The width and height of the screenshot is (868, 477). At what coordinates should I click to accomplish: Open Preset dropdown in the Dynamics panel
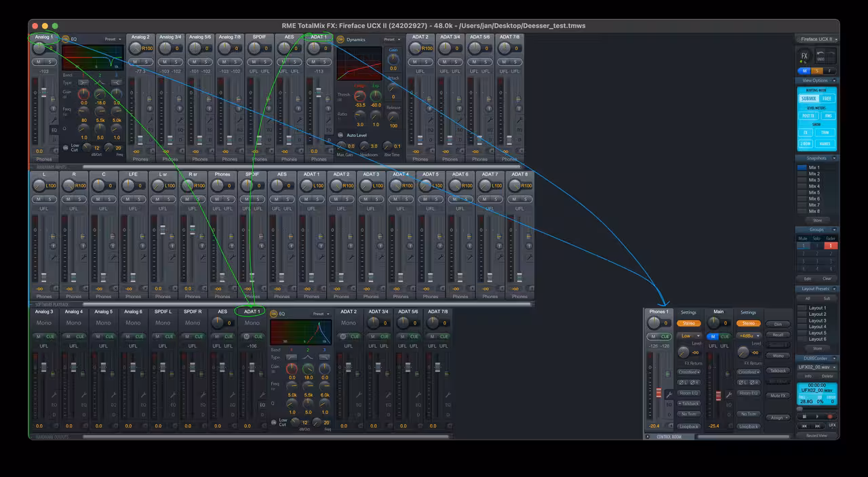392,39
